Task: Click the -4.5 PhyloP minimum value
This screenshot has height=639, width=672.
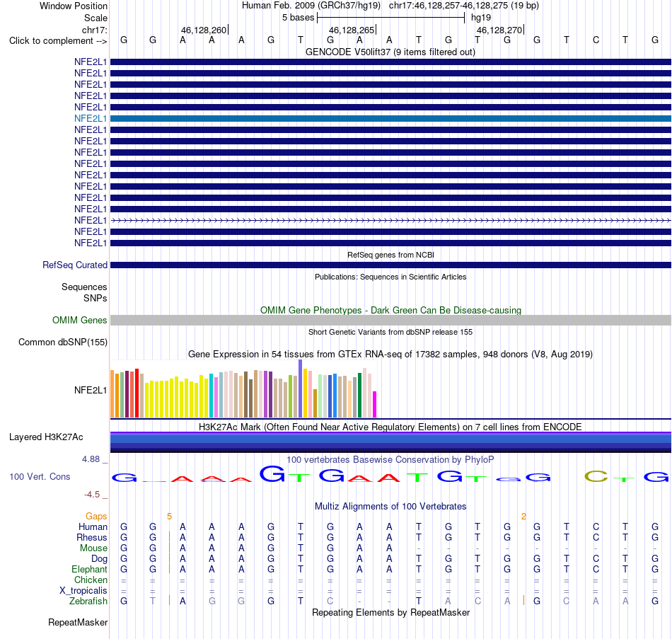Action: pyautogui.click(x=92, y=495)
